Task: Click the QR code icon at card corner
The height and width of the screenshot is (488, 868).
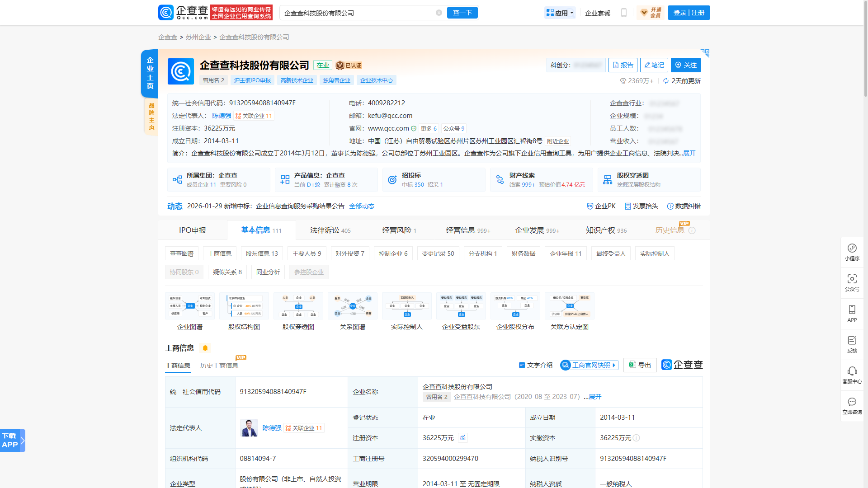Action: pyautogui.click(x=705, y=53)
